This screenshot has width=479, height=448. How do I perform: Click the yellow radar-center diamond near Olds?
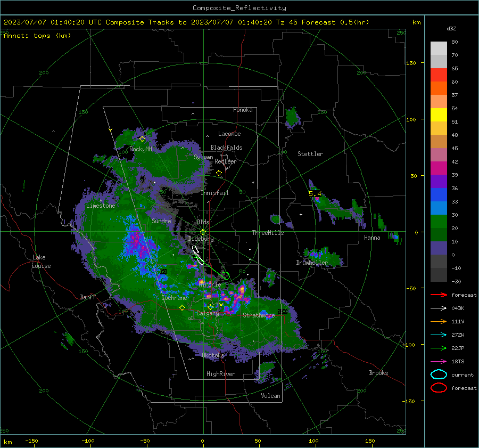click(x=203, y=232)
